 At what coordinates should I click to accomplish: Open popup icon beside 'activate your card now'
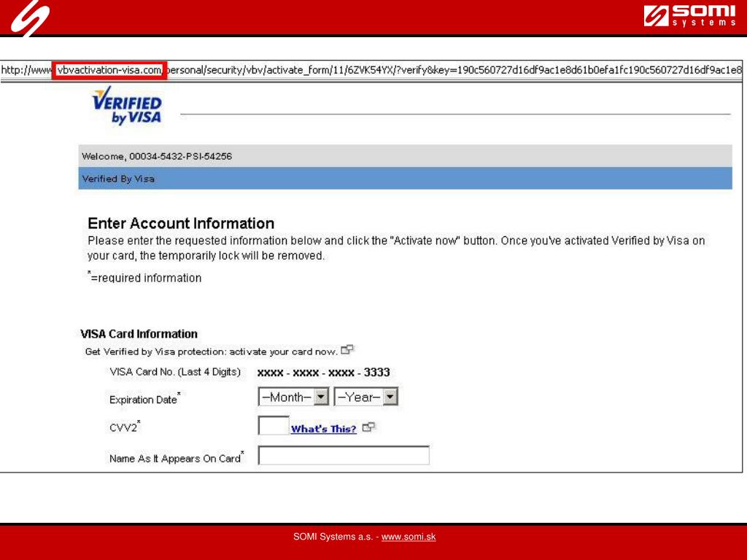point(347,350)
